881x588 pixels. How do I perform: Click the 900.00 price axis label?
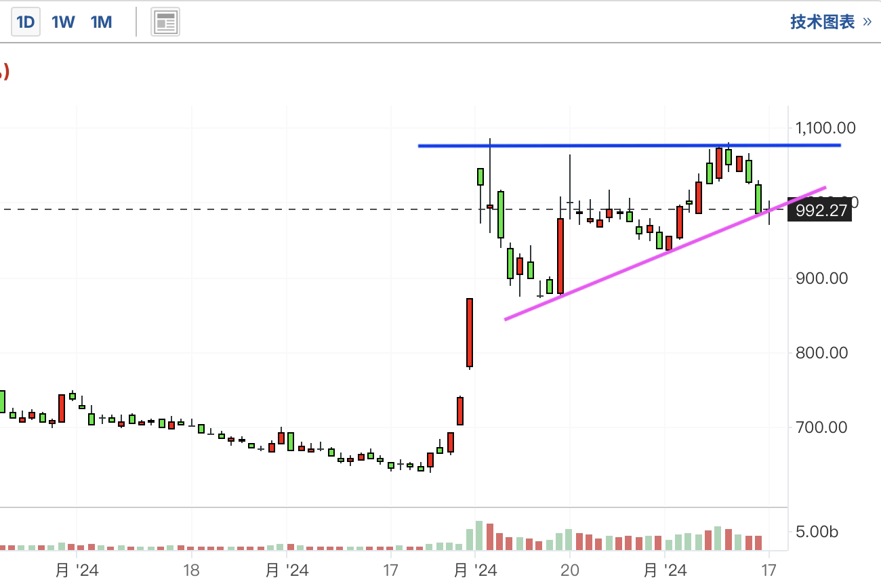[822, 278]
